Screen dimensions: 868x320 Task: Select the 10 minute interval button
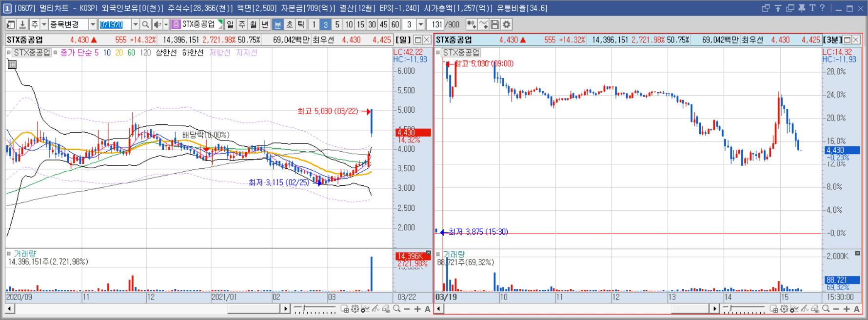click(x=349, y=24)
